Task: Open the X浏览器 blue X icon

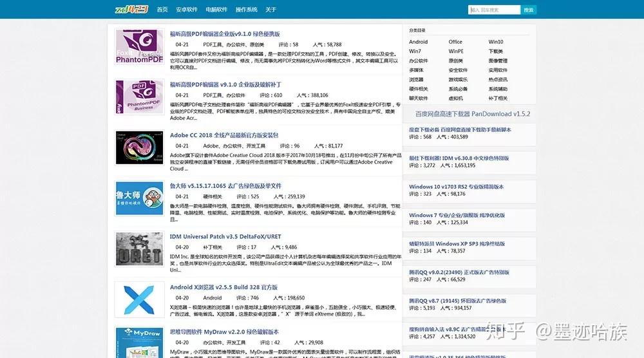Action: pyautogui.click(x=139, y=299)
